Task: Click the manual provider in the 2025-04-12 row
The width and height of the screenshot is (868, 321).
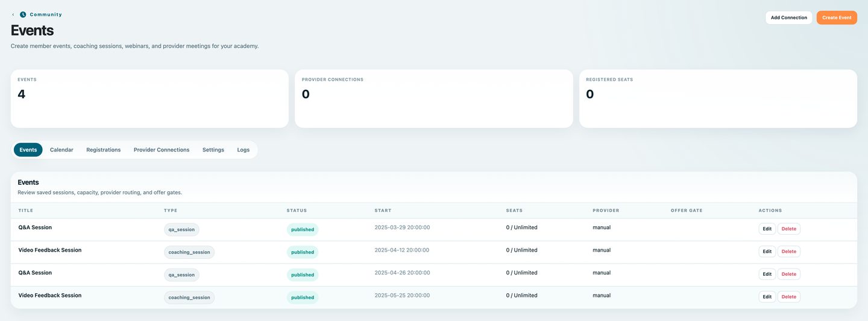Action: pyautogui.click(x=602, y=250)
